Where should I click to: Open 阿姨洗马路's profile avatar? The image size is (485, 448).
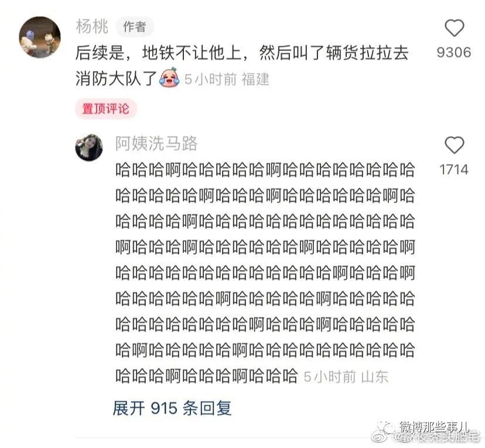point(89,147)
